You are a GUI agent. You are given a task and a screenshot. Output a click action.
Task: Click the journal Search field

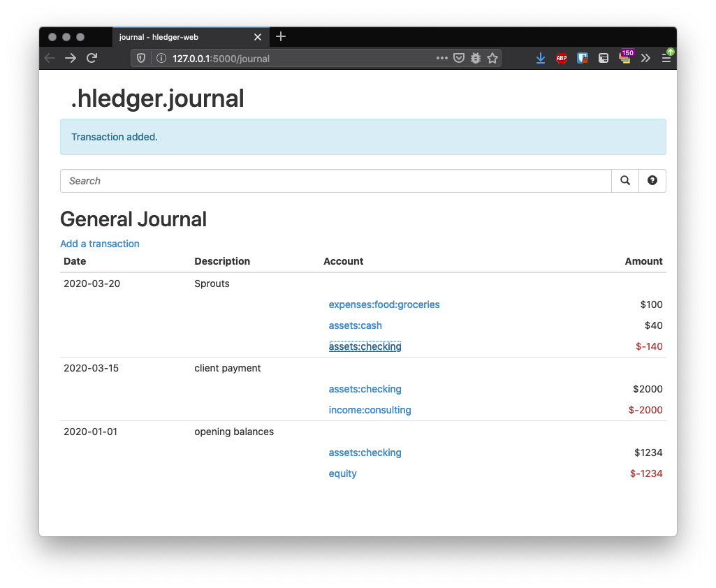coord(335,181)
